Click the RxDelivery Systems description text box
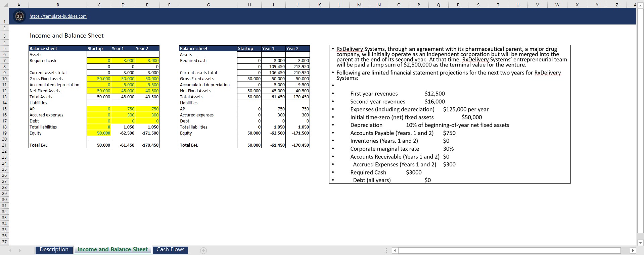This screenshot has height=255, width=644. [x=449, y=114]
